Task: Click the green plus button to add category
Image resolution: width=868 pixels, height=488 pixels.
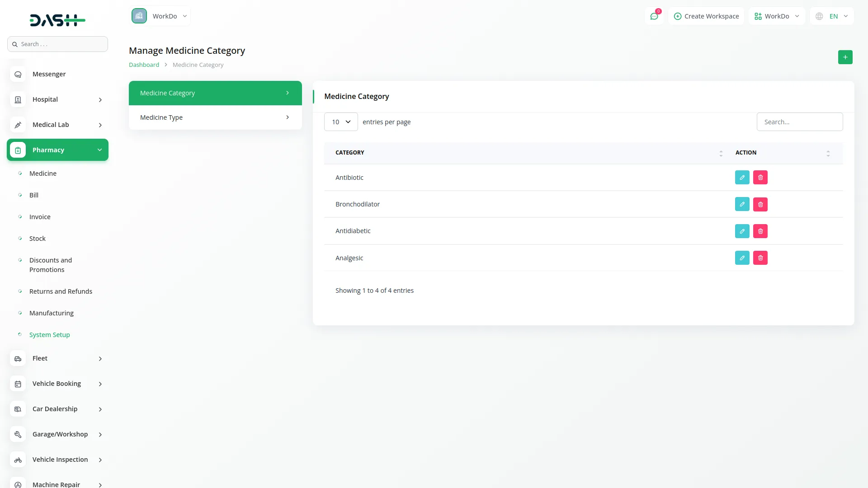Action: click(845, 57)
